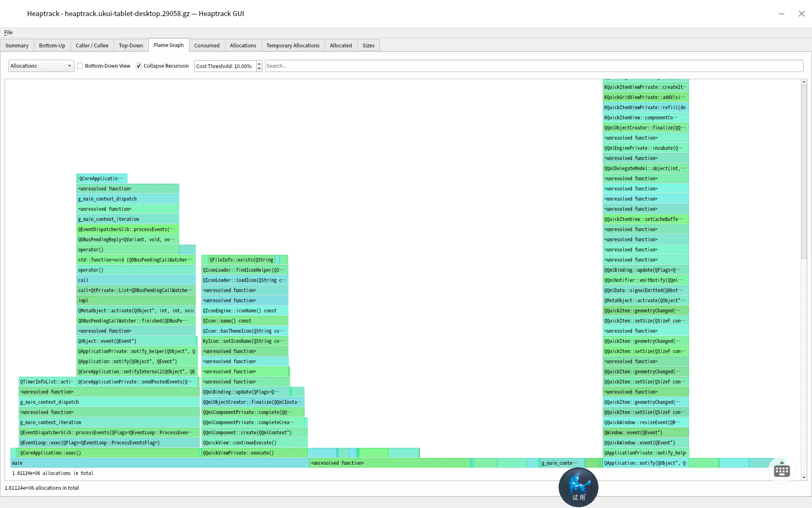The width and height of the screenshot is (812, 508).
Task: Click the QQuickViewPrivate::execute() frame
Action: click(x=254, y=453)
